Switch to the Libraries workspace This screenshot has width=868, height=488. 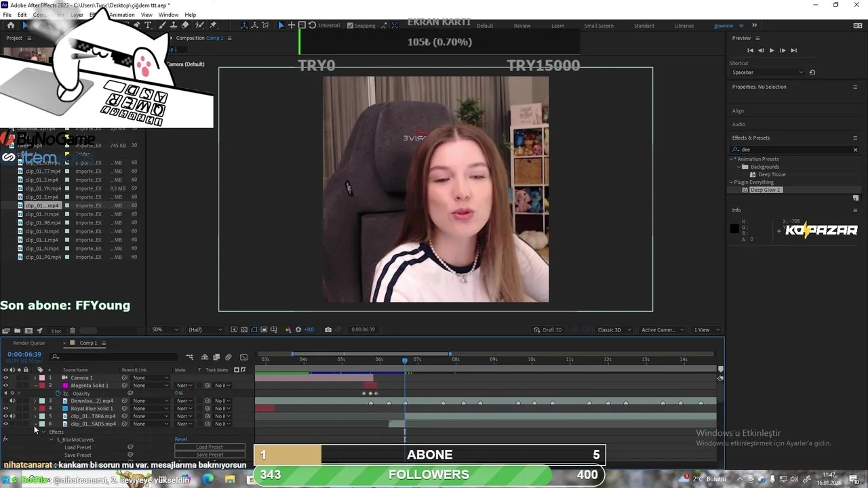click(684, 26)
